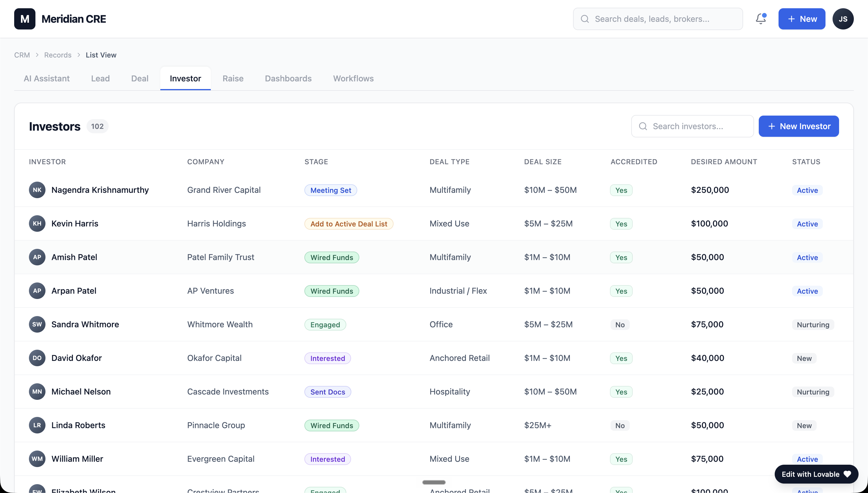Click the search investors magnifier icon
868x493 pixels.
(x=643, y=126)
